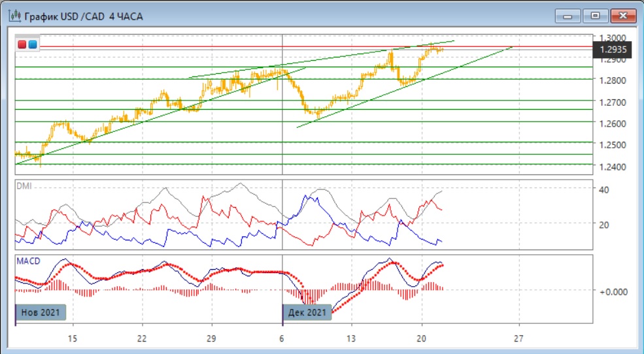
Task: Click date 27 on the time axis
Action: coord(518,338)
